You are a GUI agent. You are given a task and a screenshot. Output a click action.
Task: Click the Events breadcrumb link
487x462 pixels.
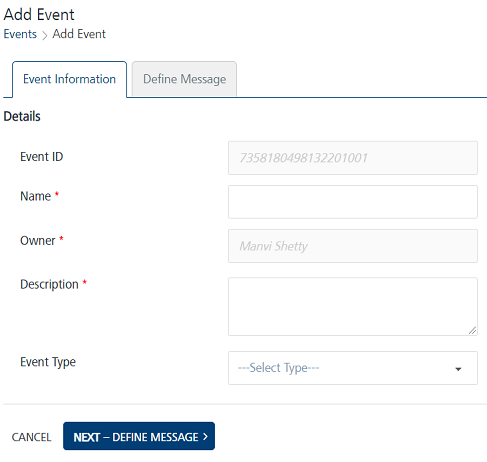tap(20, 34)
